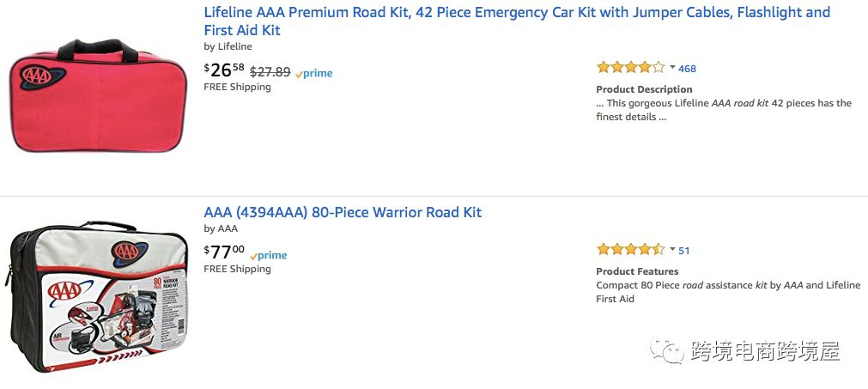Viewport: 868px width, 389px height.
Task: Click the Prime badge beside the $27.89 price
Action: pos(313,73)
